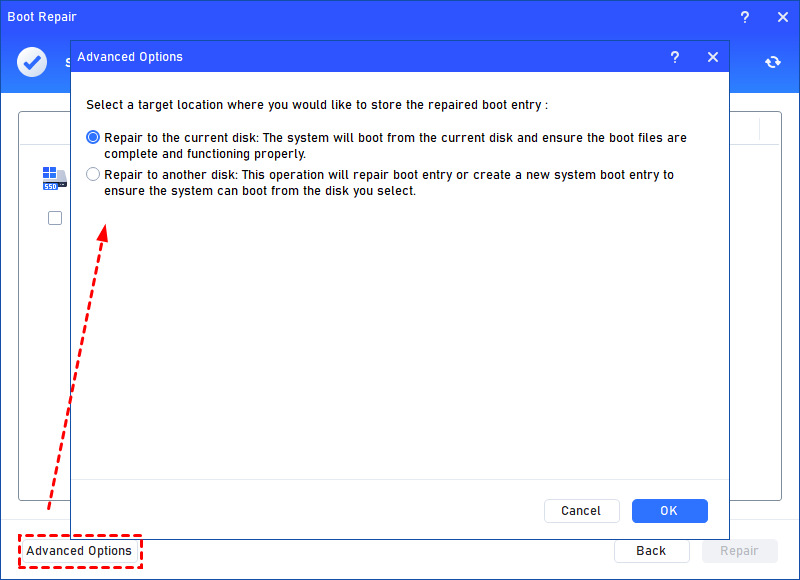Click the greyed-out Repair button
This screenshot has width=800, height=580.
pos(740,551)
